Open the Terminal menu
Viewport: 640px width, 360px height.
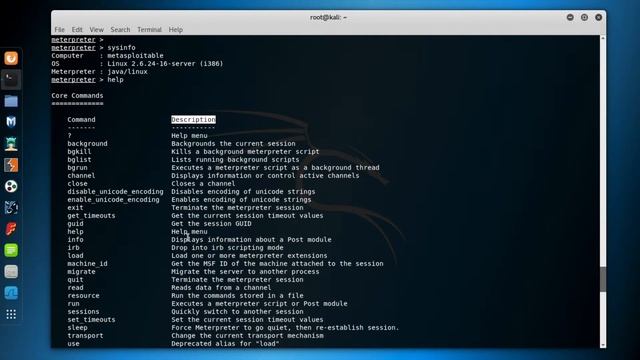coord(149,29)
